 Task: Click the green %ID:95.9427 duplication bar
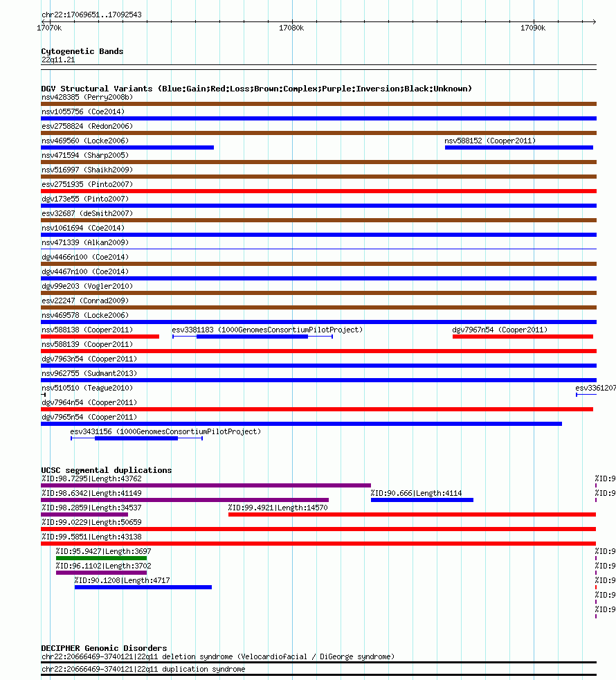pyautogui.click(x=102, y=558)
